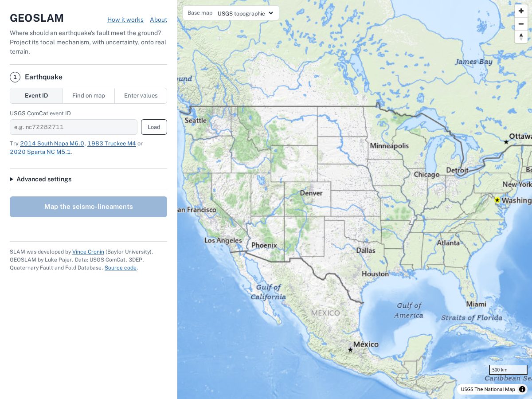The height and width of the screenshot is (399, 532).
Task: Click the Dallas map label
Action: pos(366,250)
